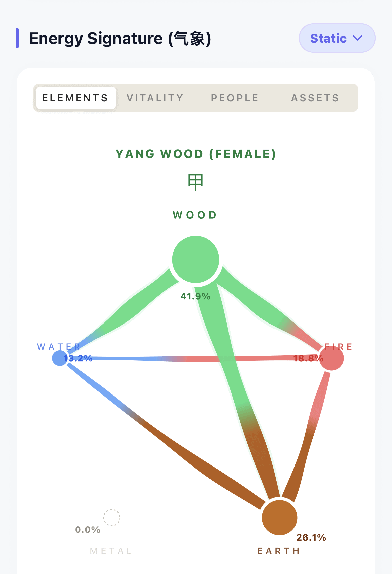
Task: Click the dashed empty Metal node
Action: (112, 518)
